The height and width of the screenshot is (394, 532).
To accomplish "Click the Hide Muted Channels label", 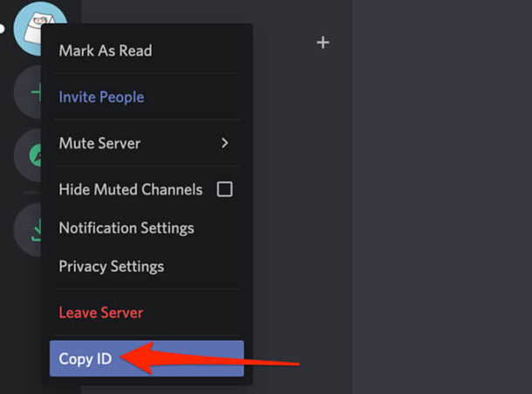I will pyautogui.click(x=130, y=189).
